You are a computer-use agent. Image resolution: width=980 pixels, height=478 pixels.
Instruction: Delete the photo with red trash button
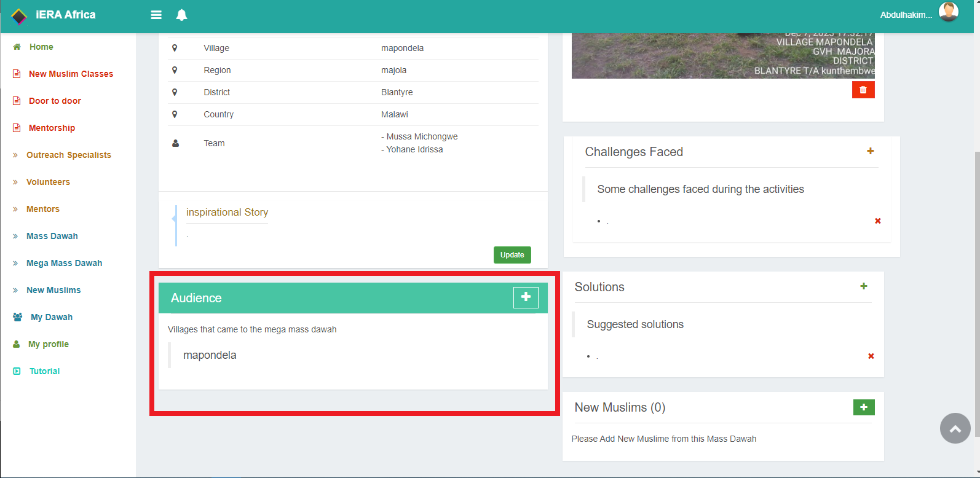(863, 90)
